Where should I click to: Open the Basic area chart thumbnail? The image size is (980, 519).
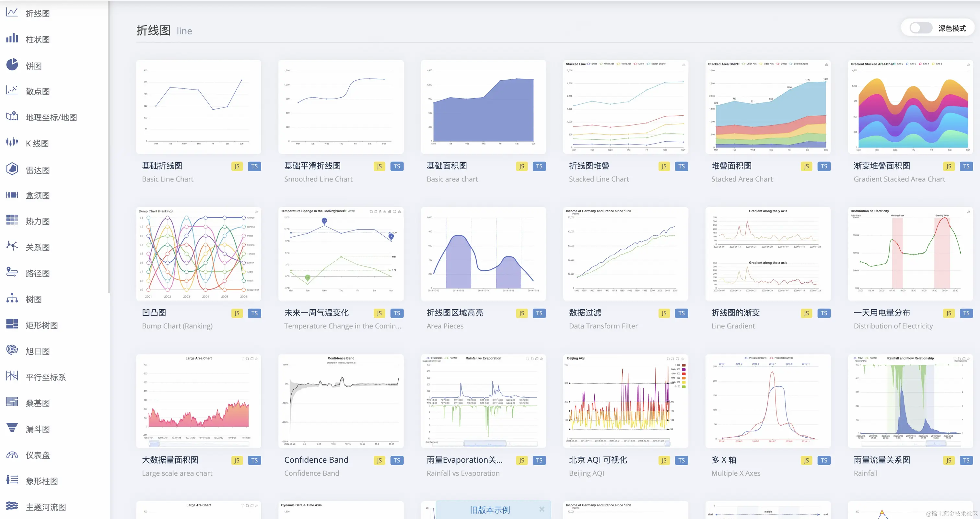coord(483,107)
